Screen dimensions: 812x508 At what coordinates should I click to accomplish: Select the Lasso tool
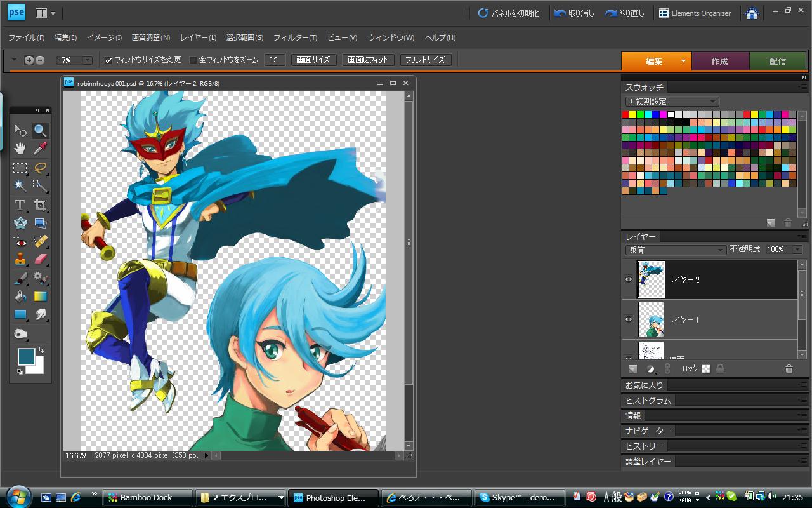coord(41,168)
